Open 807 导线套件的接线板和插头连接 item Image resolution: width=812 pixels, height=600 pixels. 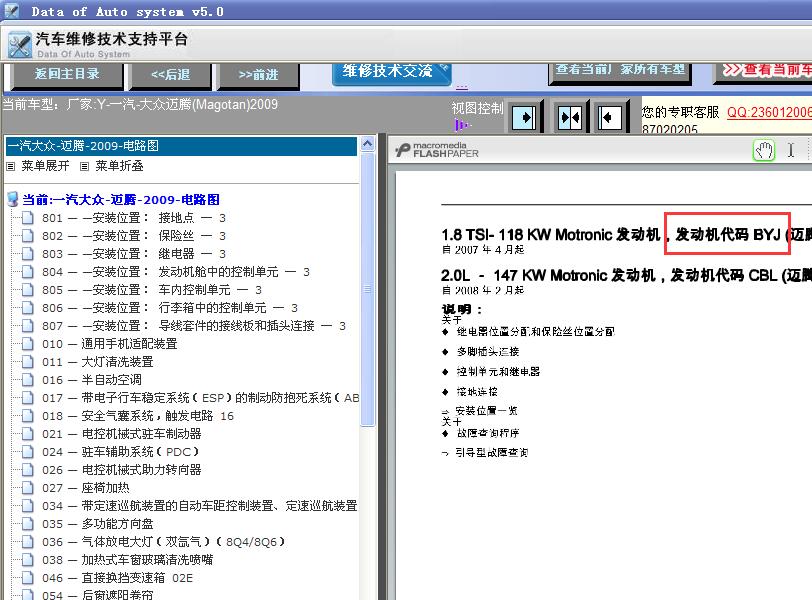pyautogui.click(x=194, y=326)
